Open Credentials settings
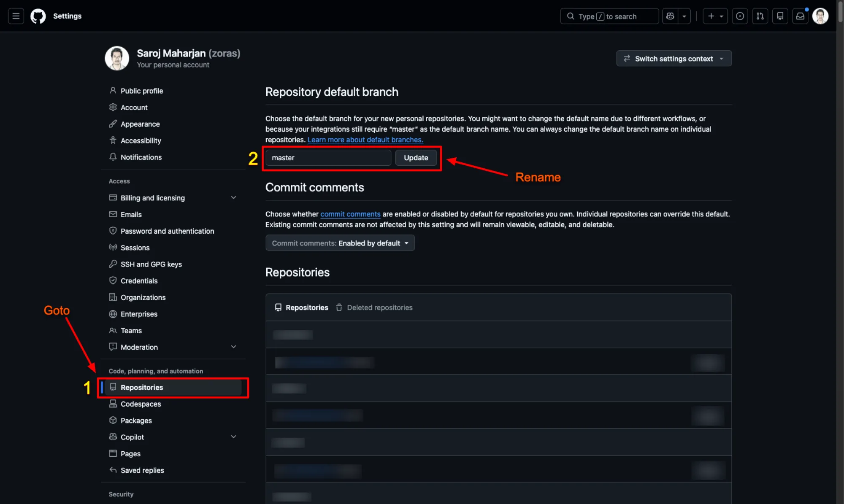This screenshot has height=504, width=844. coord(173,280)
